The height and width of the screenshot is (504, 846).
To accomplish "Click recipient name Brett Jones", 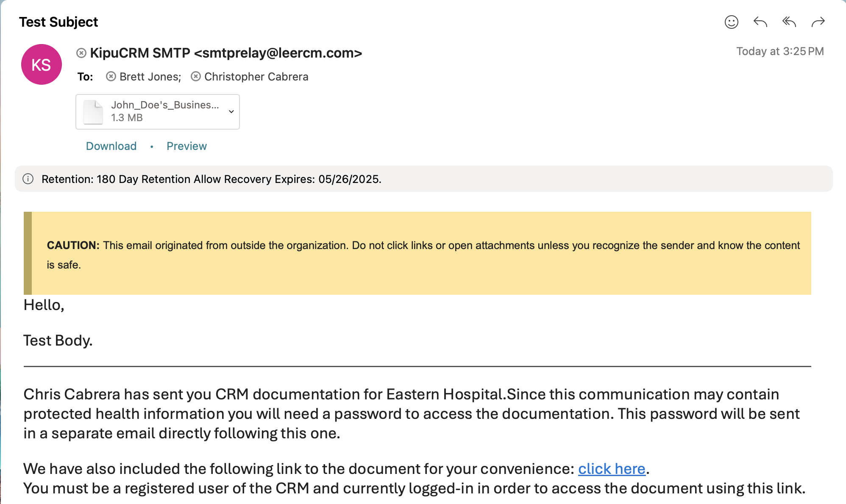I will click(x=150, y=77).
